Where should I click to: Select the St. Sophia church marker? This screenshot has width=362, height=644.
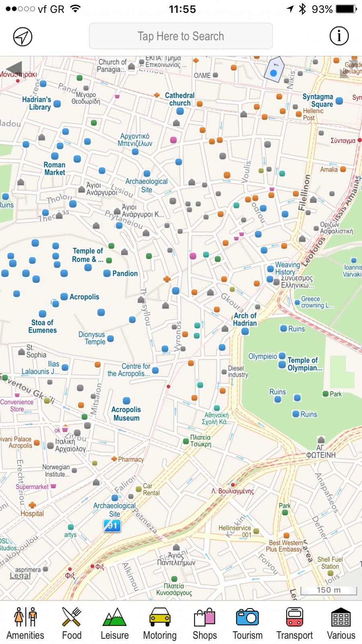click(x=21, y=352)
